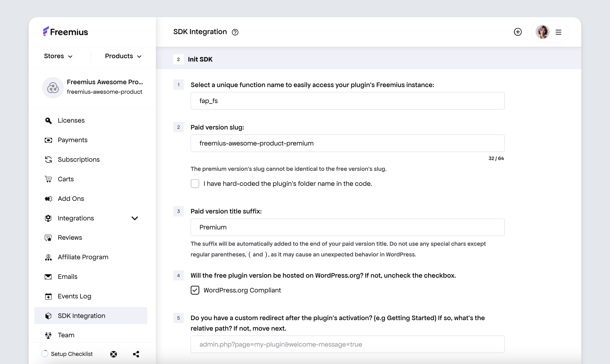Click the Paid version title suffix field

point(347,227)
